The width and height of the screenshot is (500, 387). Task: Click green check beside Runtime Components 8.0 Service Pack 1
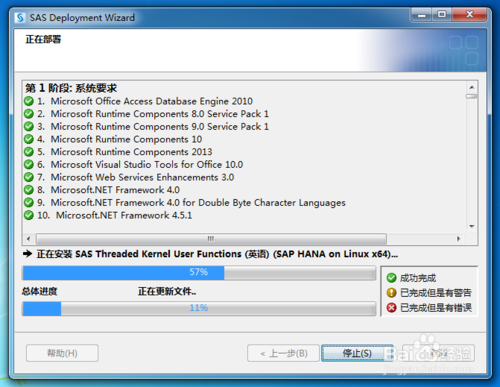coord(29,114)
